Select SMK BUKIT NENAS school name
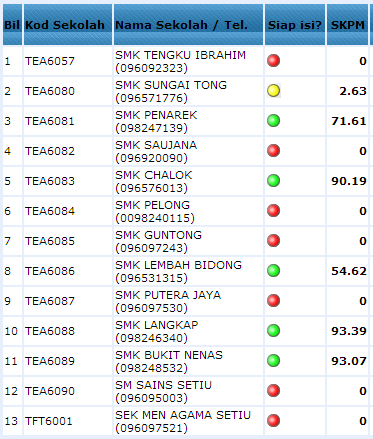This screenshot has width=373, height=439. point(169,355)
